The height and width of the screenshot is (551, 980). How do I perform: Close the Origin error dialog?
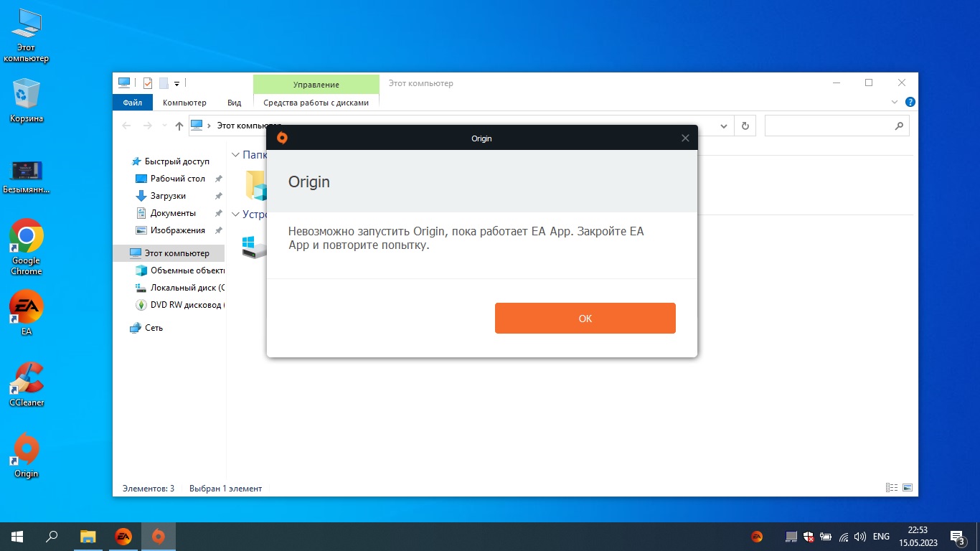tap(685, 138)
